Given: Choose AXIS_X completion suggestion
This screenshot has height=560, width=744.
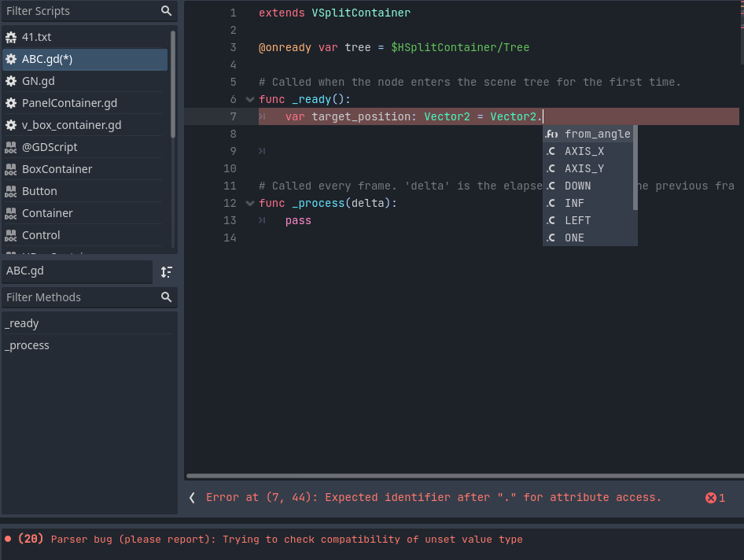Looking at the screenshot, I should (x=582, y=151).
